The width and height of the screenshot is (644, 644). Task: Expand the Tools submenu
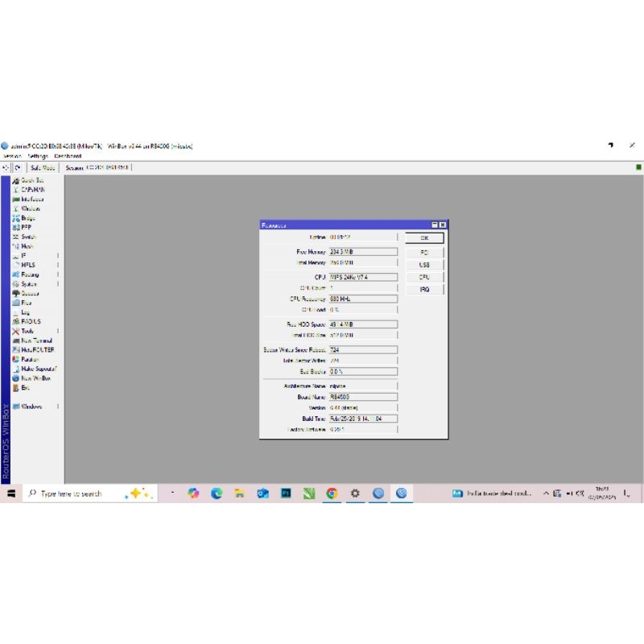point(27,331)
